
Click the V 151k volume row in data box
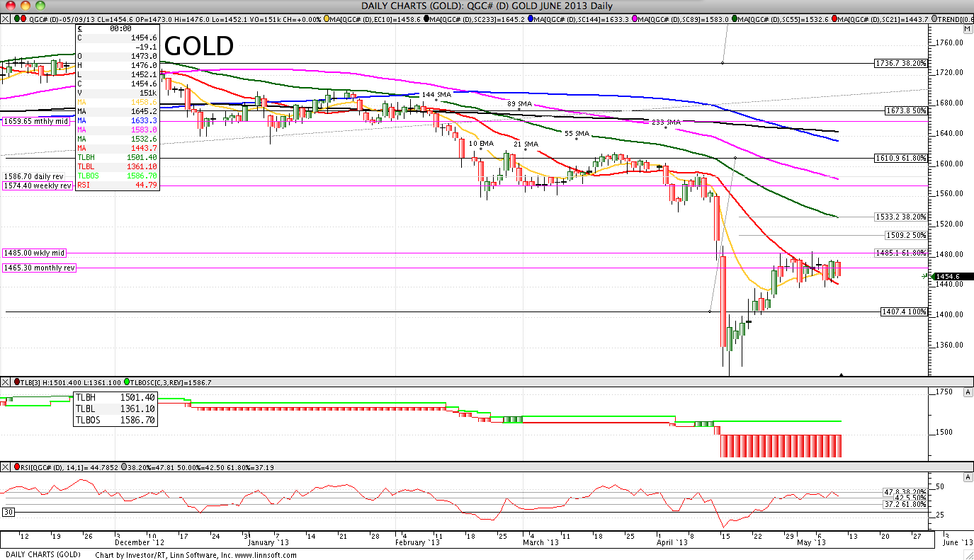click(117, 93)
